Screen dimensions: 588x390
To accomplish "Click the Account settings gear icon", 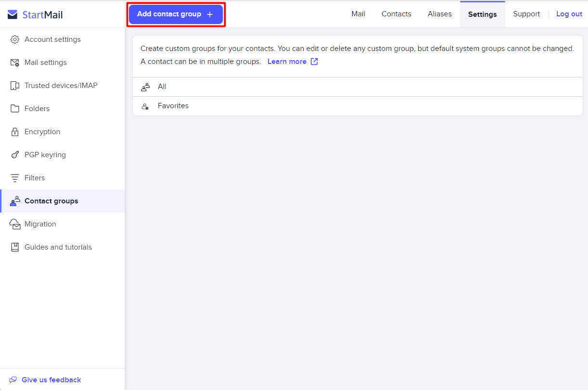I will point(15,39).
